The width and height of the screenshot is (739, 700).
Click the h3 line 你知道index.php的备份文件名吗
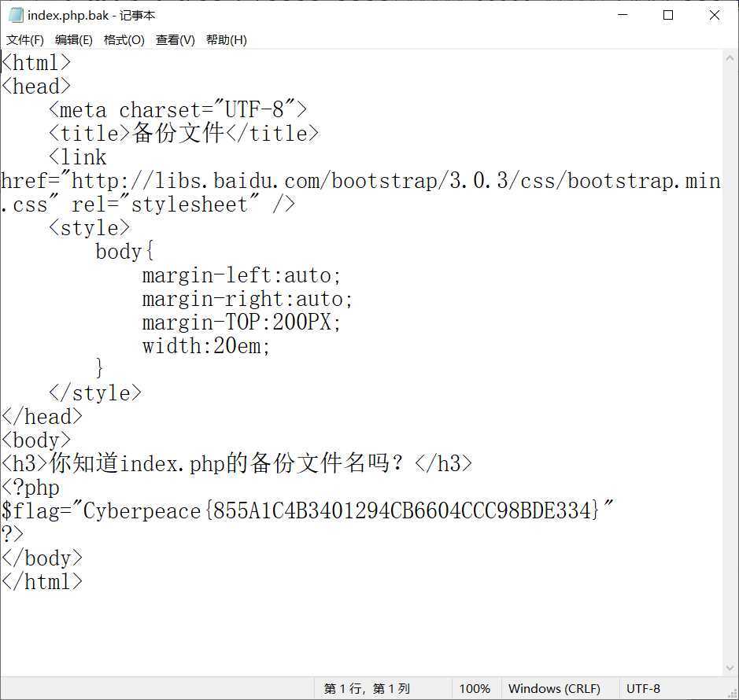(237, 463)
